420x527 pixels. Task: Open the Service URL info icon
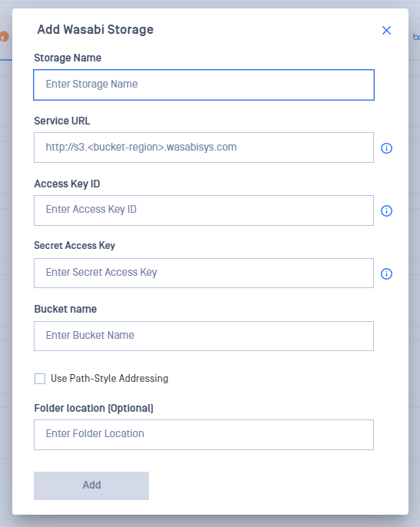[386, 147]
